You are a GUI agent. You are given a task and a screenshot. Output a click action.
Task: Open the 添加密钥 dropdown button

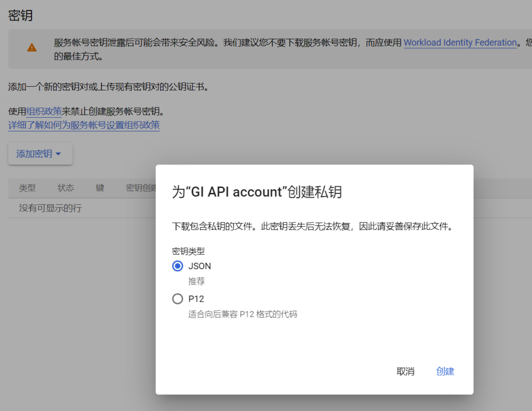coord(40,154)
